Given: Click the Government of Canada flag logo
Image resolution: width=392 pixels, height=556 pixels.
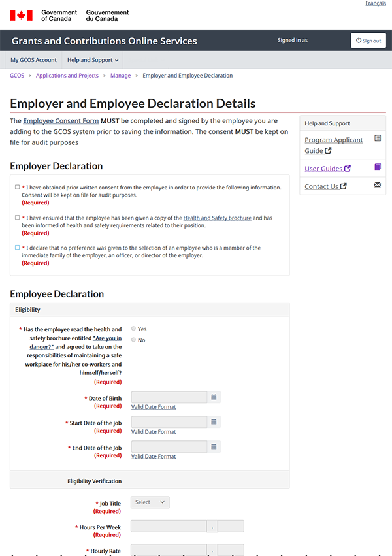Looking at the screenshot, I should click(x=21, y=14).
